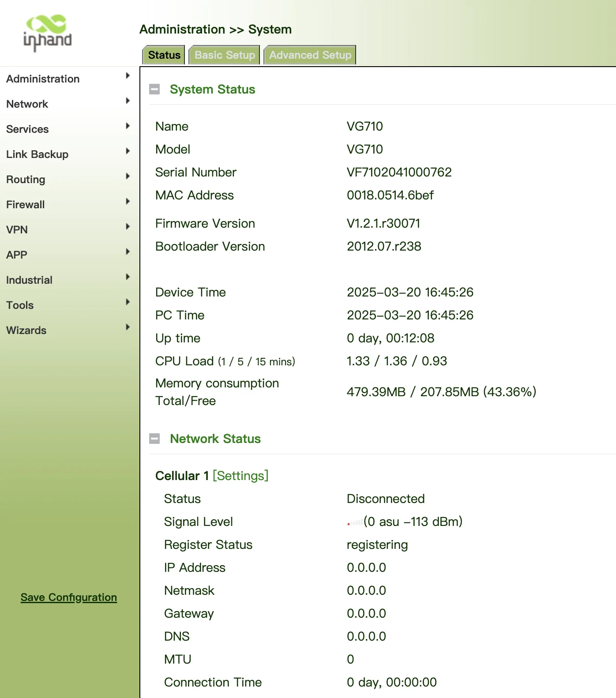Click the signal level bars indicator

[x=355, y=522]
